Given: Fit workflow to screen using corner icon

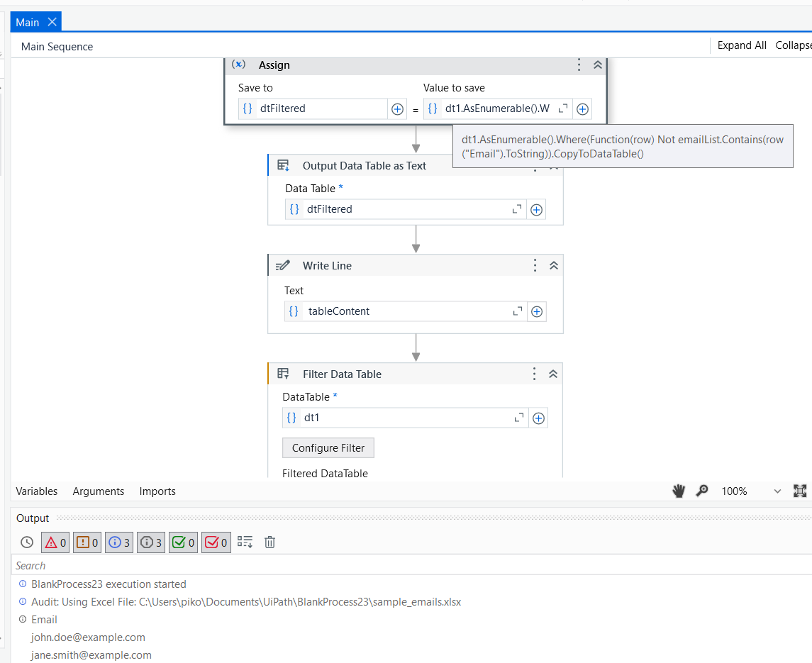Looking at the screenshot, I should (800, 491).
